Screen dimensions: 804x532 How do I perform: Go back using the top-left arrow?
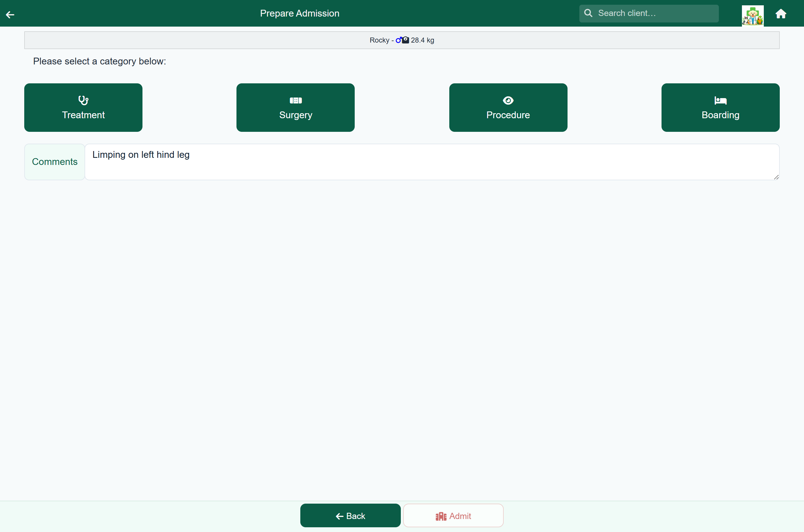10,14
